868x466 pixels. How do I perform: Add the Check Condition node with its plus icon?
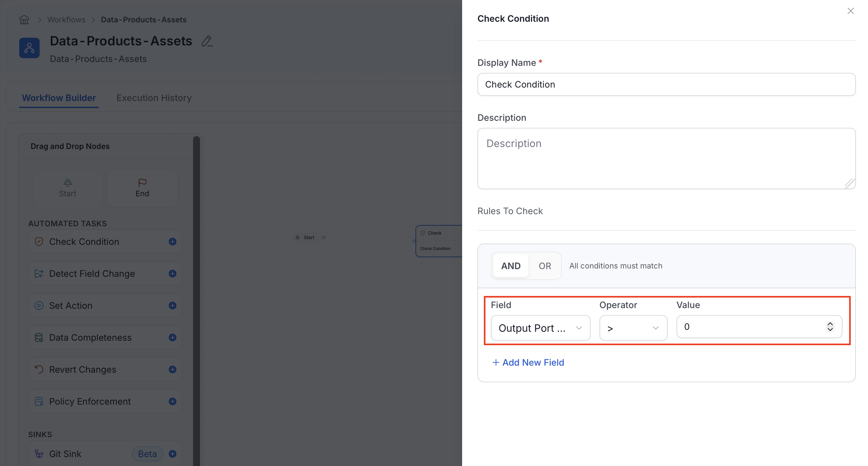point(173,242)
